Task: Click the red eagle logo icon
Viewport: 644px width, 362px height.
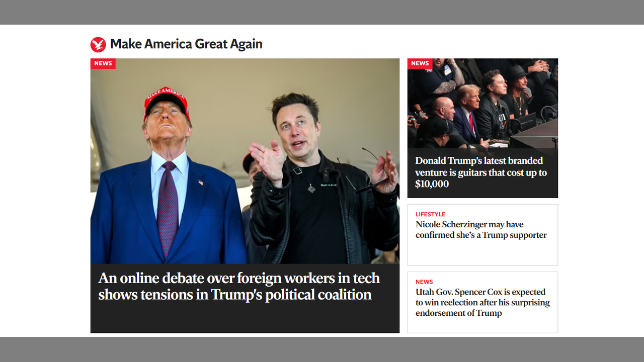Action: click(98, 45)
